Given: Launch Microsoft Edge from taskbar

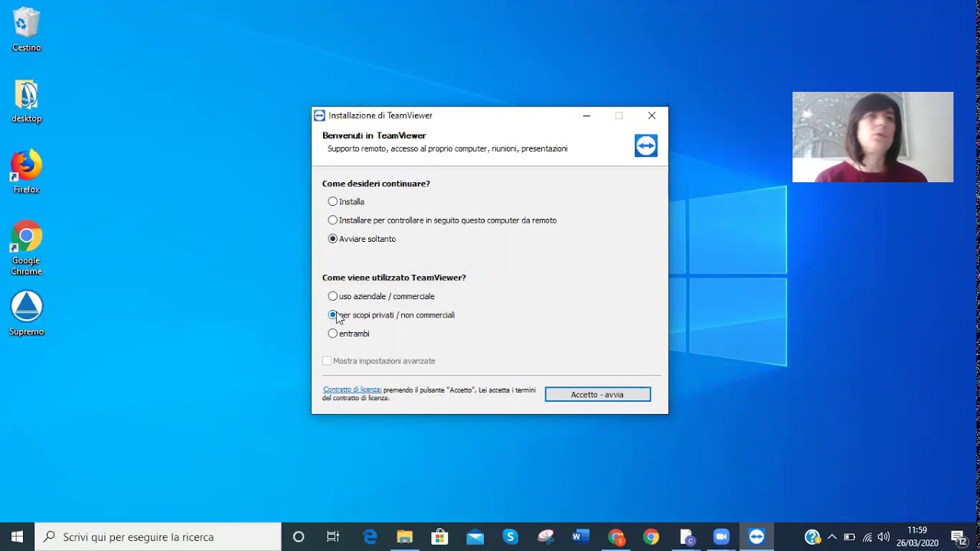Looking at the screenshot, I should click(x=370, y=536).
